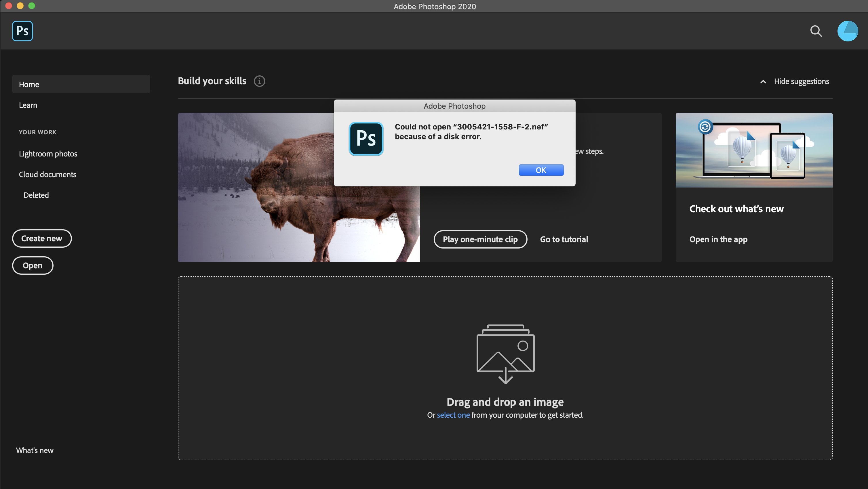The height and width of the screenshot is (489, 868).
Task: Click the Create new button
Action: (x=41, y=238)
